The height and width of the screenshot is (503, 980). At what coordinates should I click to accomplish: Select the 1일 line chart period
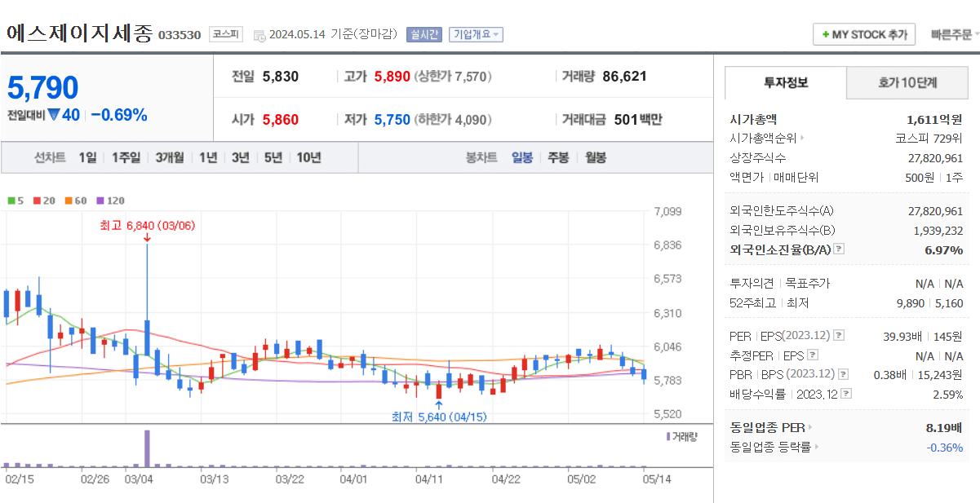(87, 158)
